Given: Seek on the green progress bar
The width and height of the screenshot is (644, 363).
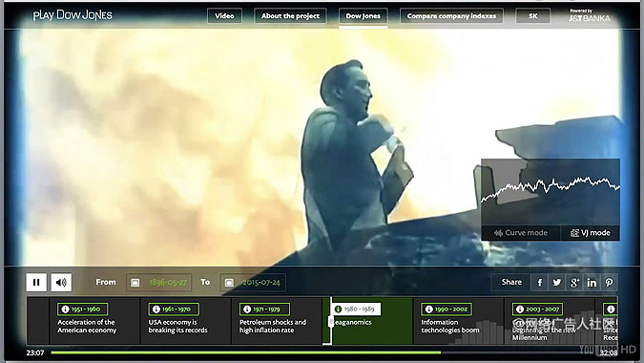Looking at the screenshot, I should pos(245,352).
